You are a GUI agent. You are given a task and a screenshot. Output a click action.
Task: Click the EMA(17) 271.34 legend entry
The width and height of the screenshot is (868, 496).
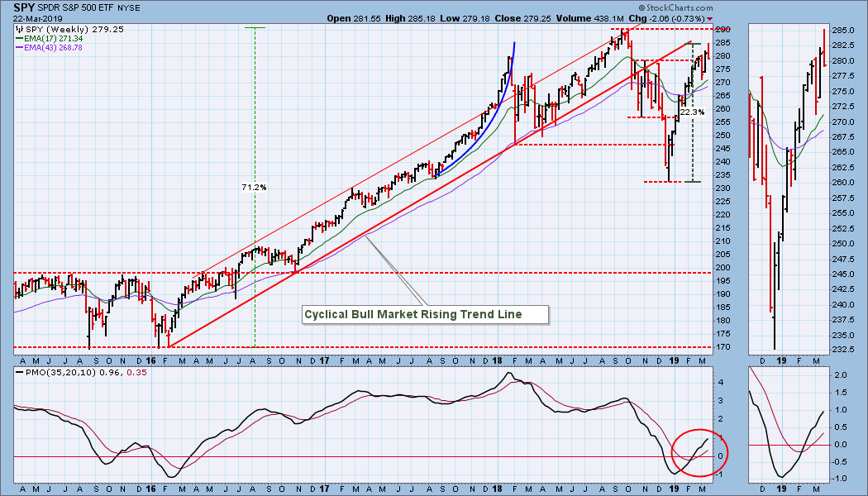(x=50, y=39)
